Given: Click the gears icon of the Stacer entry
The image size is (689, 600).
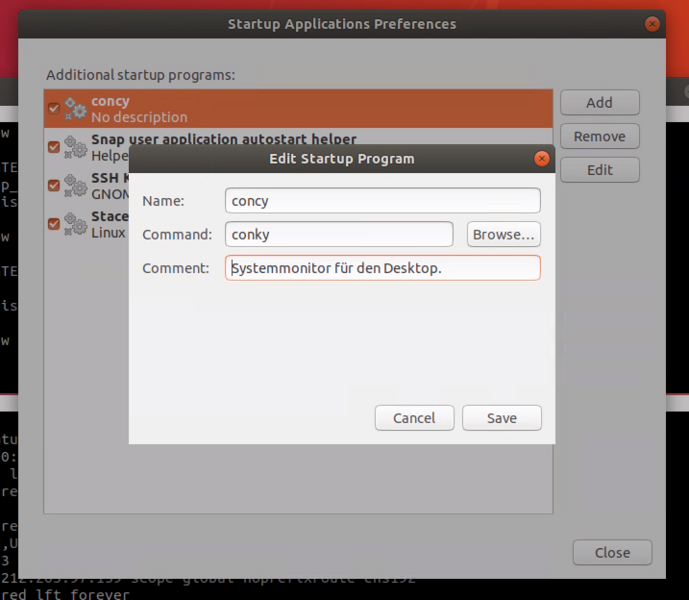Looking at the screenshot, I should pos(76,224).
